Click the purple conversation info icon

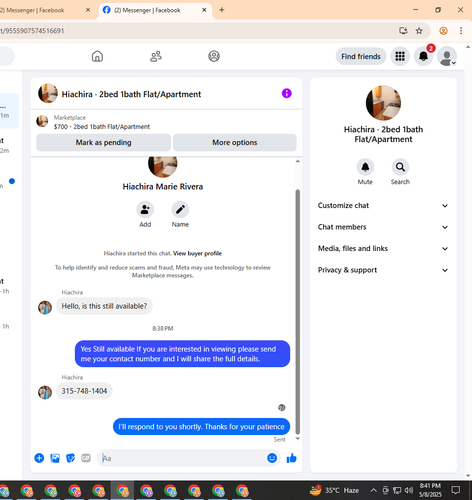point(287,93)
